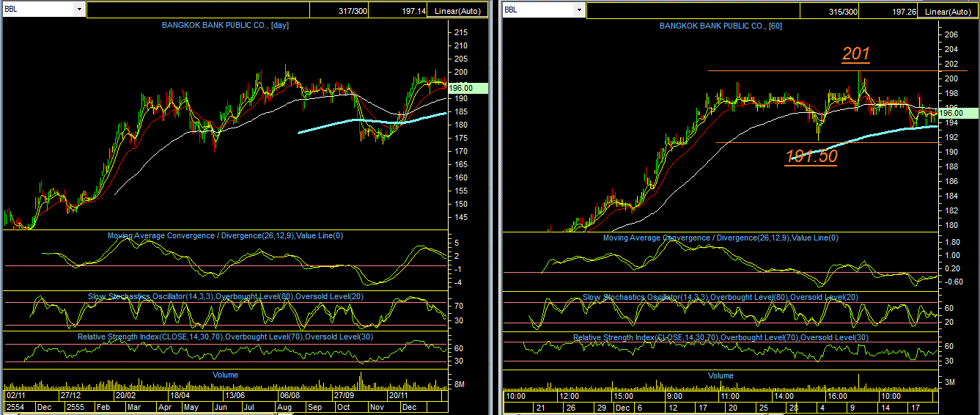This screenshot has height=415, width=980.
Task: Click the 8M volume scale label
Action: pos(460,384)
